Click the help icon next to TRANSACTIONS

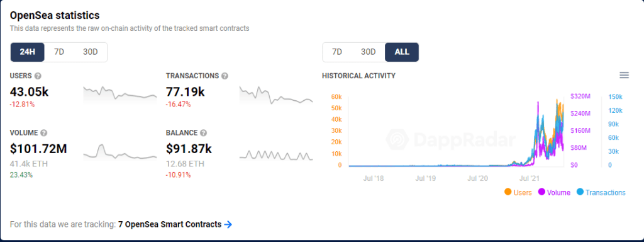click(x=225, y=76)
